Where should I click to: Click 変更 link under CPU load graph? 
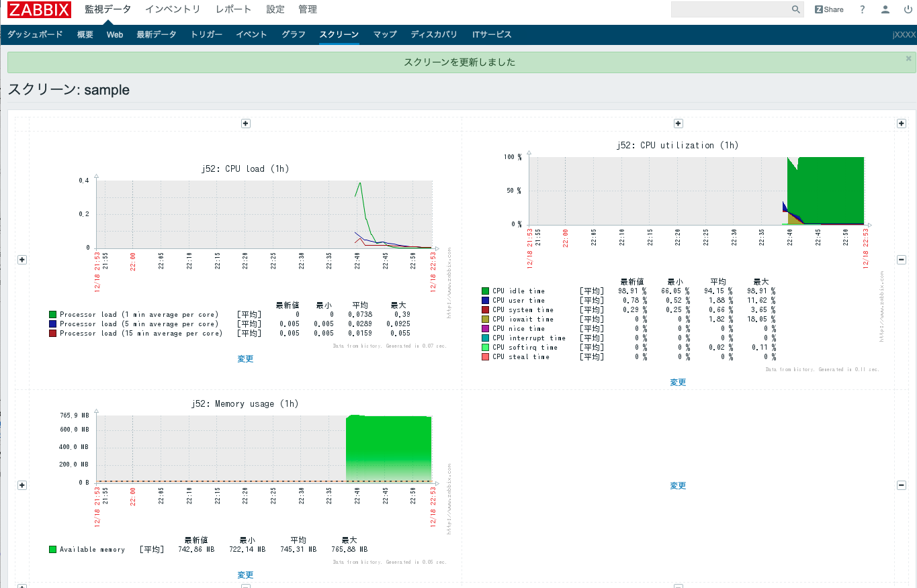pyautogui.click(x=245, y=359)
